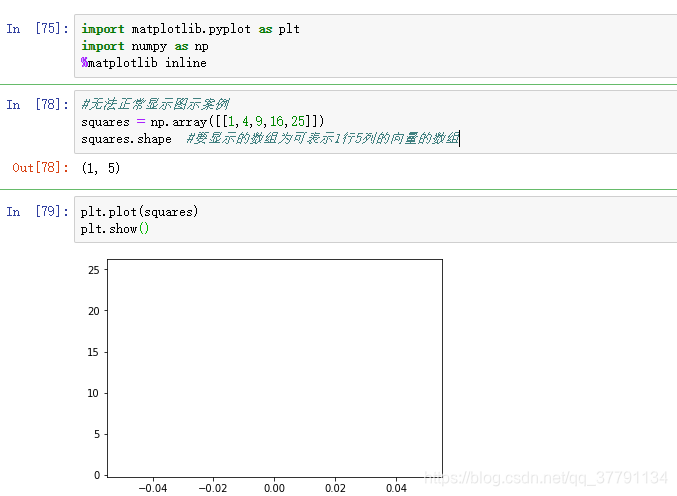Click the y-axis tick label 5
The image size is (677, 496).
pos(97,434)
